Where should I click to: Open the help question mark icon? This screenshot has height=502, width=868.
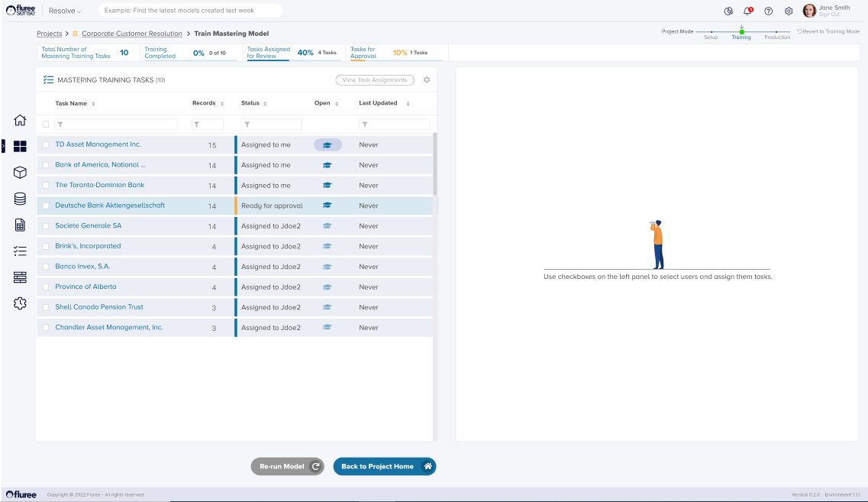click(x=768, y=11)
